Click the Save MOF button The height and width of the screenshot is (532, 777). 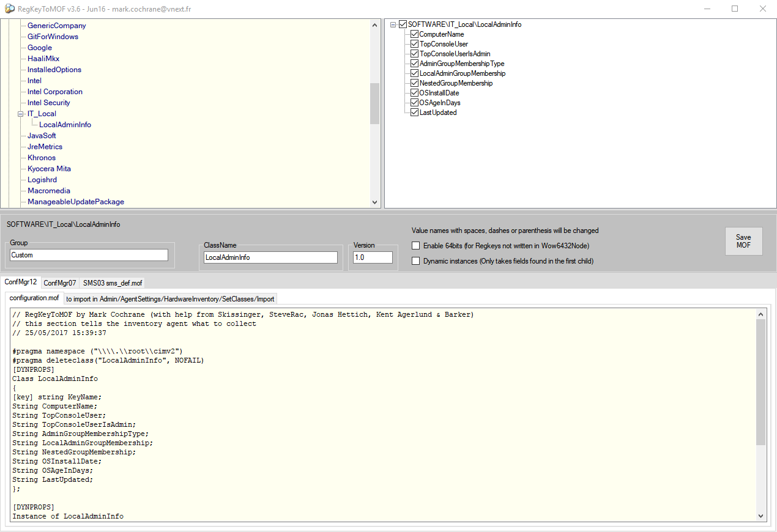tap(743, 241)
